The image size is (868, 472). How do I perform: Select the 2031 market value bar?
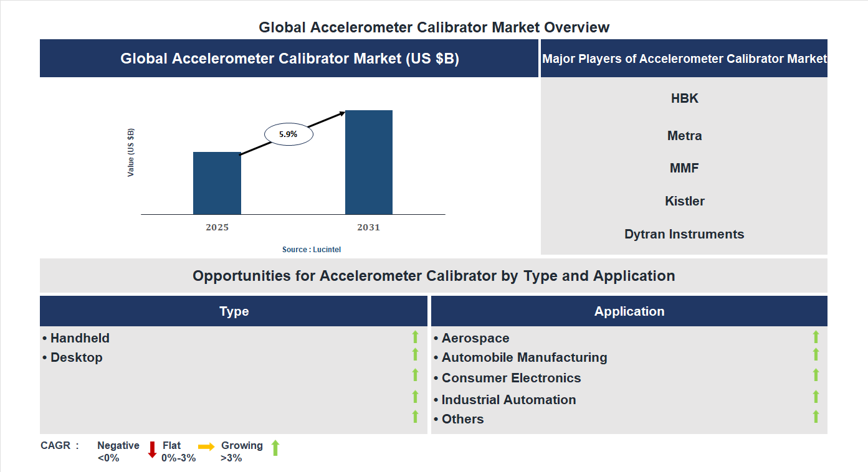point(370,162)
